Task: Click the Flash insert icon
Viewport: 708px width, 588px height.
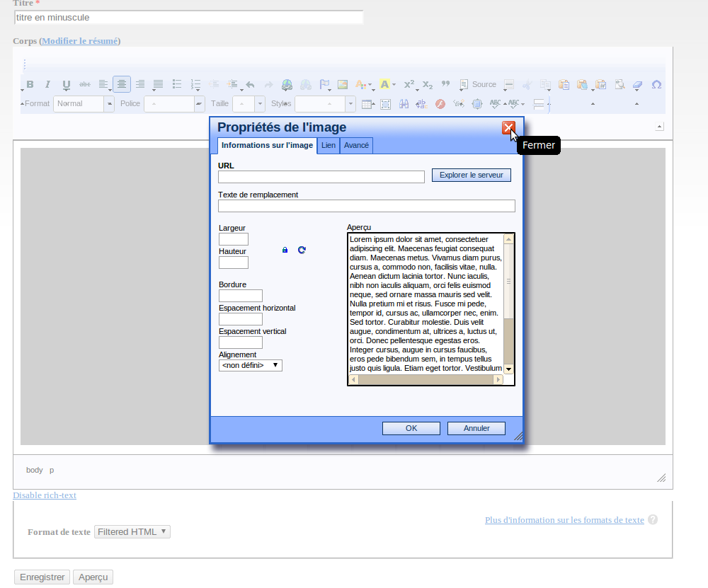Action: [x=440, y=104]
